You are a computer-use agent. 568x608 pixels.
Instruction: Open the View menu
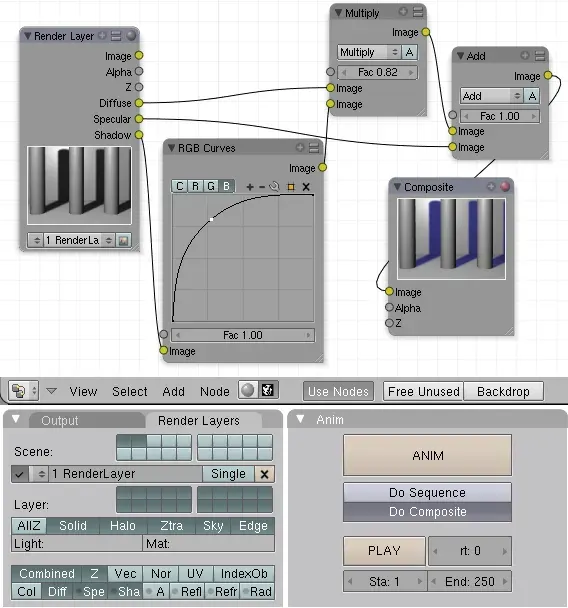(x=83, y=392)
